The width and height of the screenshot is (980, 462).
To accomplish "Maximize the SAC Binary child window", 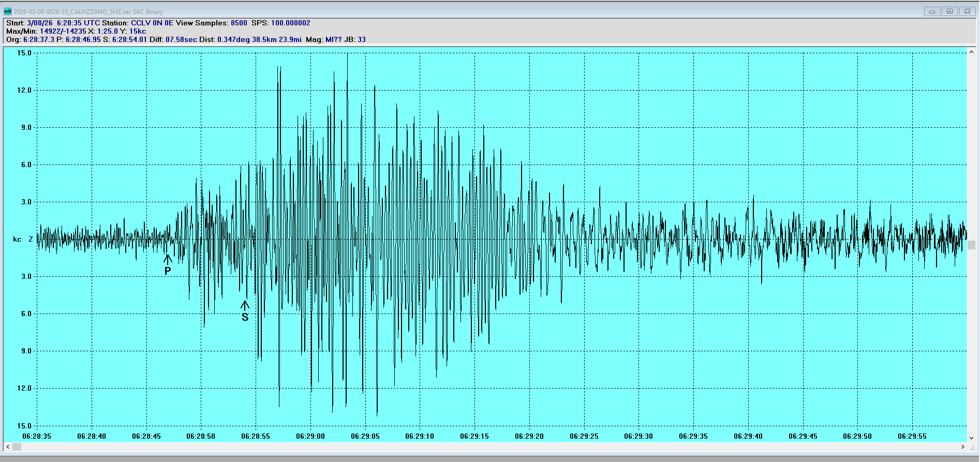I will click(949, 11).
